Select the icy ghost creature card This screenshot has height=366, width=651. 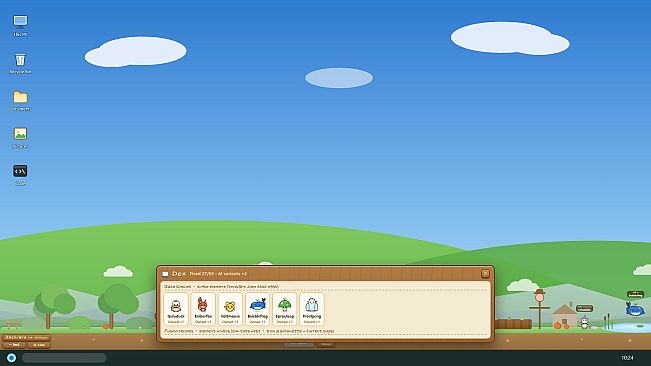312,309
